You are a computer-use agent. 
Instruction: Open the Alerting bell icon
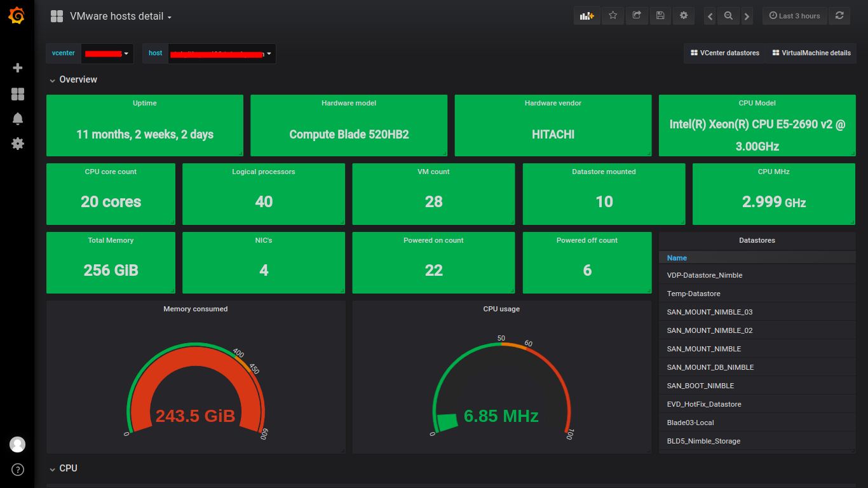click(18, 119)
